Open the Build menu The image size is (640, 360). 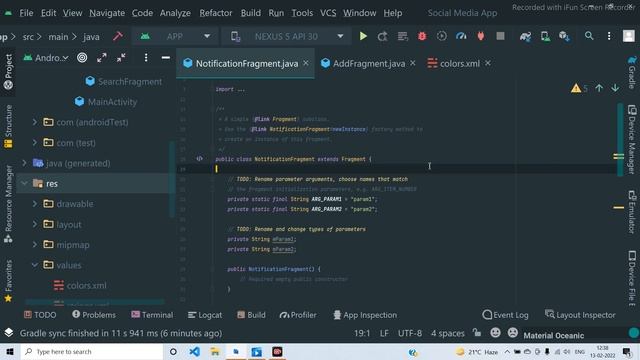point(251,13)
